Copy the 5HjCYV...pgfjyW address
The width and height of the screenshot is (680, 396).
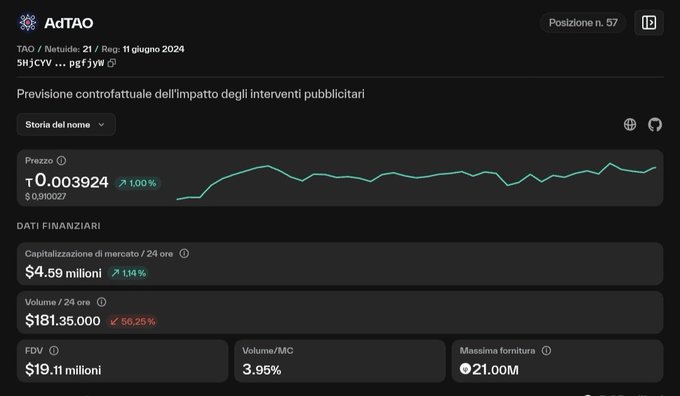click(112, 63)
